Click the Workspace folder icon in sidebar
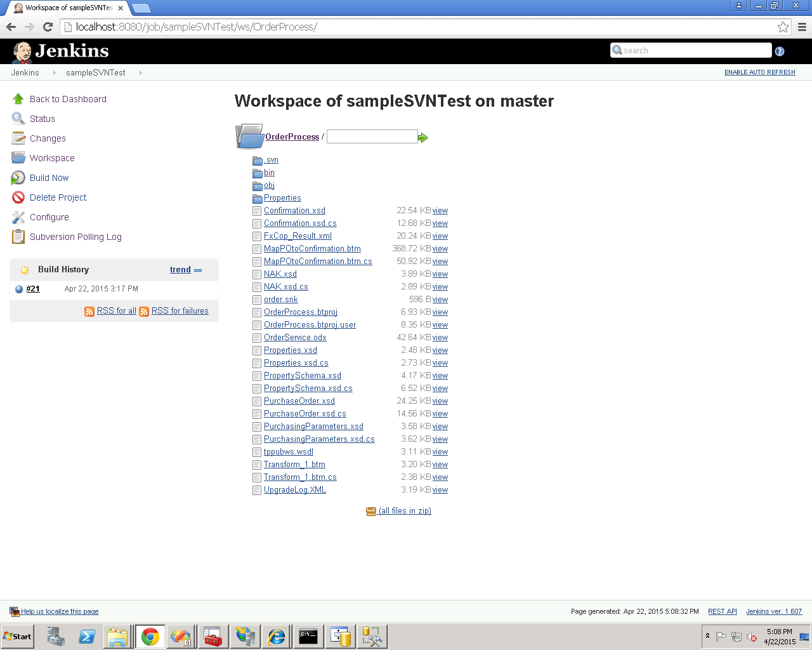The image size is (812, 650). tap(18, 158)
